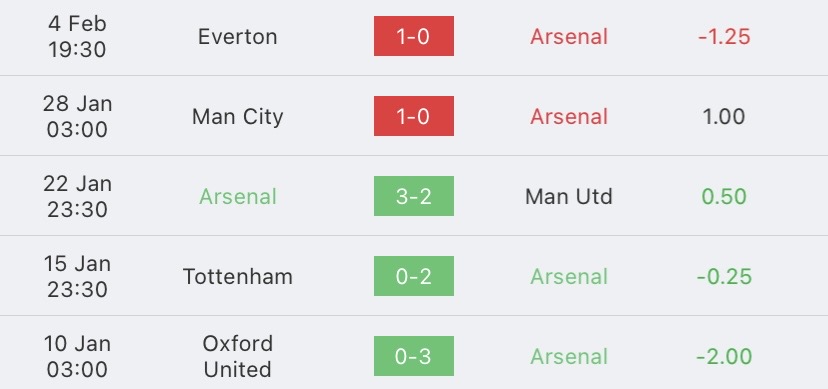Select Arsenal in the Everton match row
828x389 pixels.
point(569,36)
